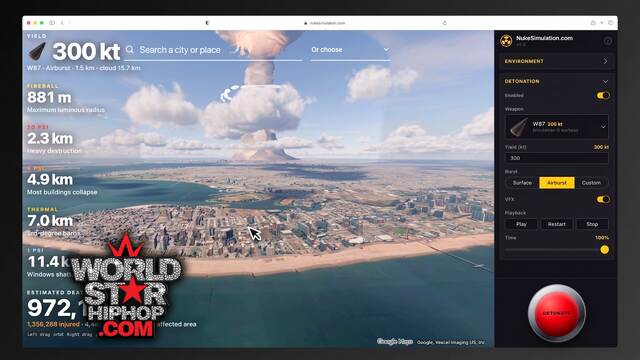Expand the Environment section
640x360 pixels.
557,61
